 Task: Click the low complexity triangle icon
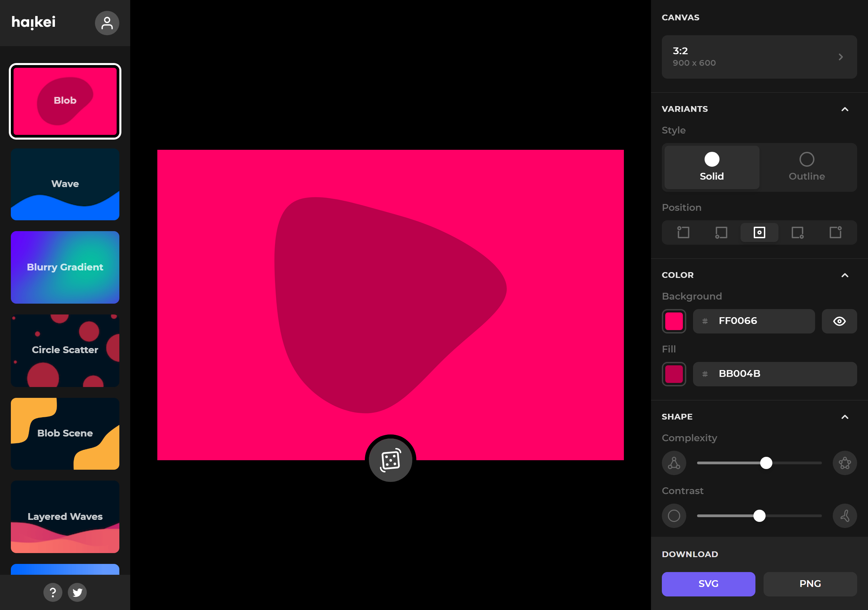674,463
